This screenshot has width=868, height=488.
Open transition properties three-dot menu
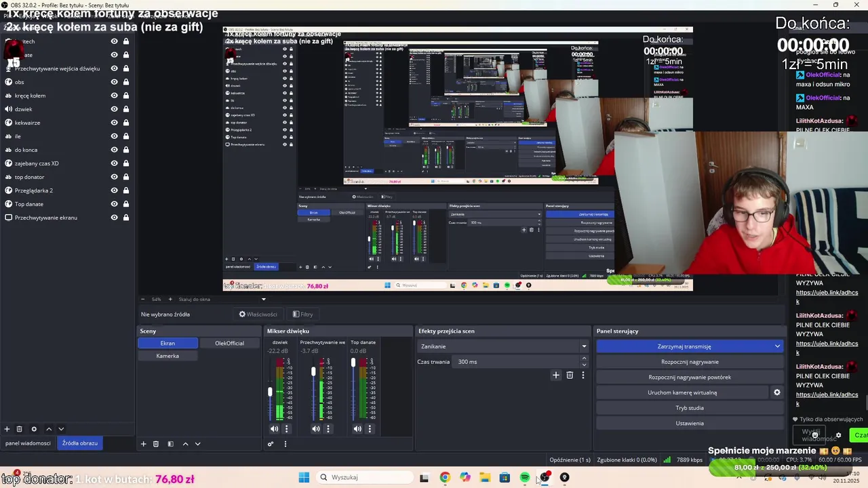pyautogui.click(x=583, y=375)
